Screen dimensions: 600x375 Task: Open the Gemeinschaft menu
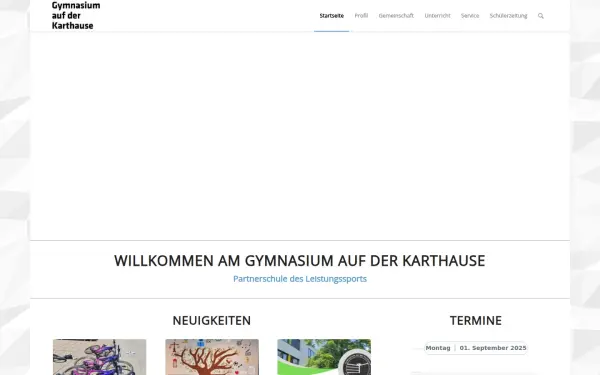(x=396, y=16)
